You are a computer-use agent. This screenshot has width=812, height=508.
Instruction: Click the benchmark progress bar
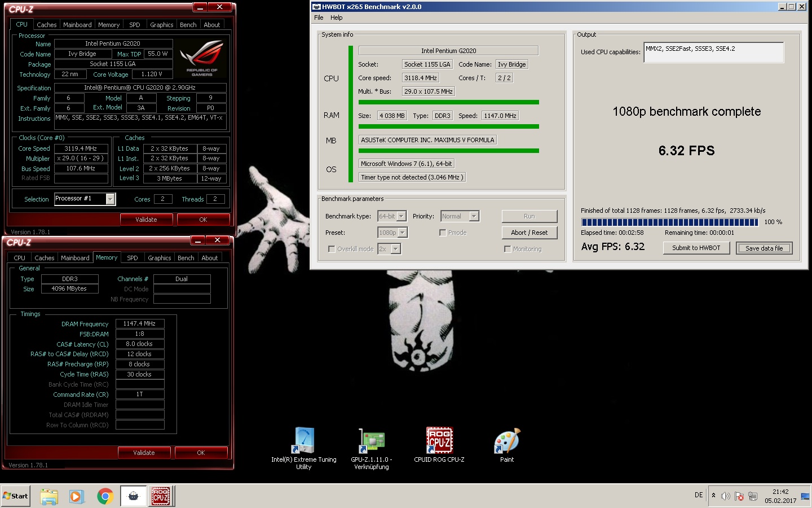click(x=669, y=222)
